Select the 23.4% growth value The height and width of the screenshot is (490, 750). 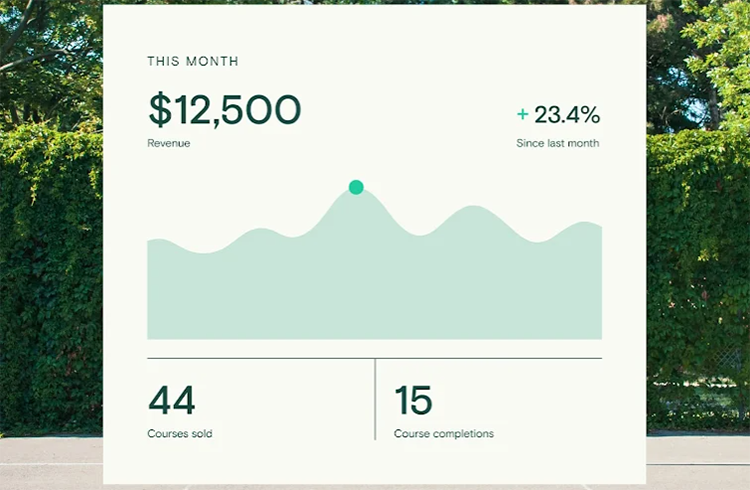pos(567,114)
